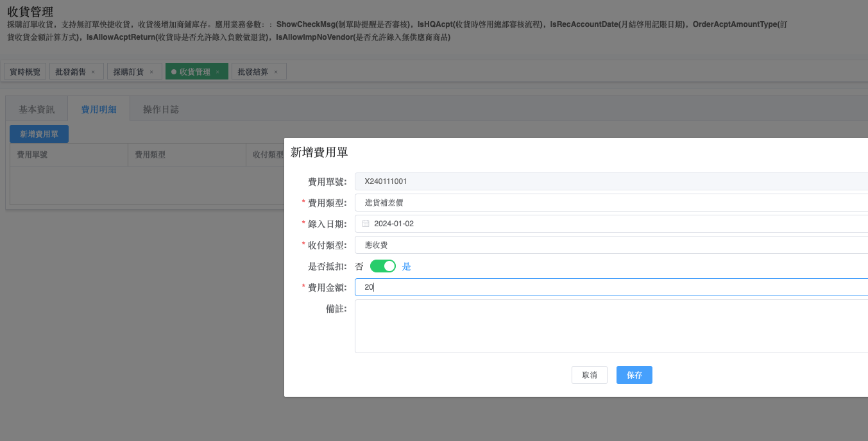868x441 pixels.
Task: Close the 批發結算 tab with x icon
Action: pyautogui.click(x=276, y=72)
